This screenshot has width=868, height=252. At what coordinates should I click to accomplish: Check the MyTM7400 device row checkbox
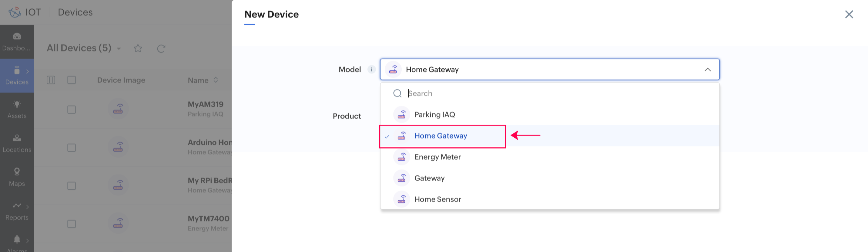pyautogui.click(x=72, y=224)
